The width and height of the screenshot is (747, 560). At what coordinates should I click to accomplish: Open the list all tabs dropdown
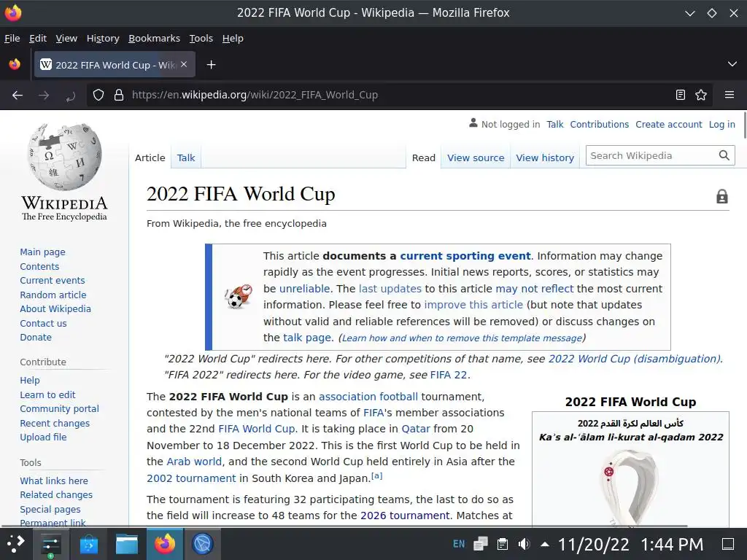tap(732, 64)
